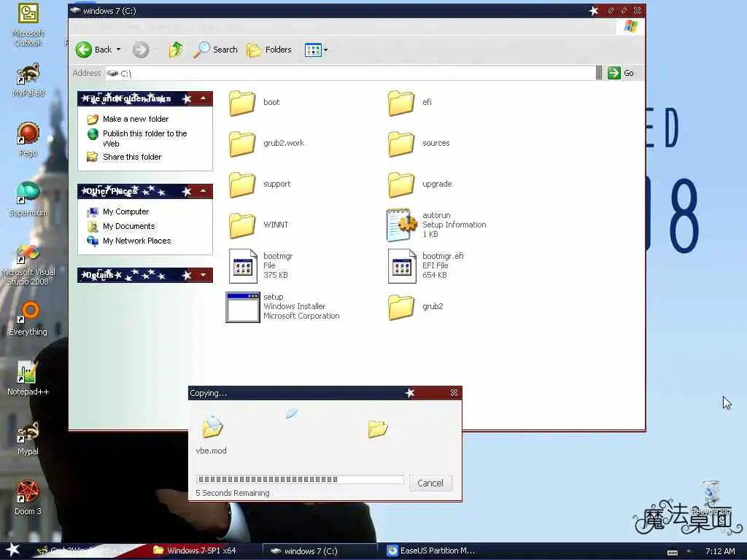
Task: Cancel the file copy operation
Action: click(430, 483)
